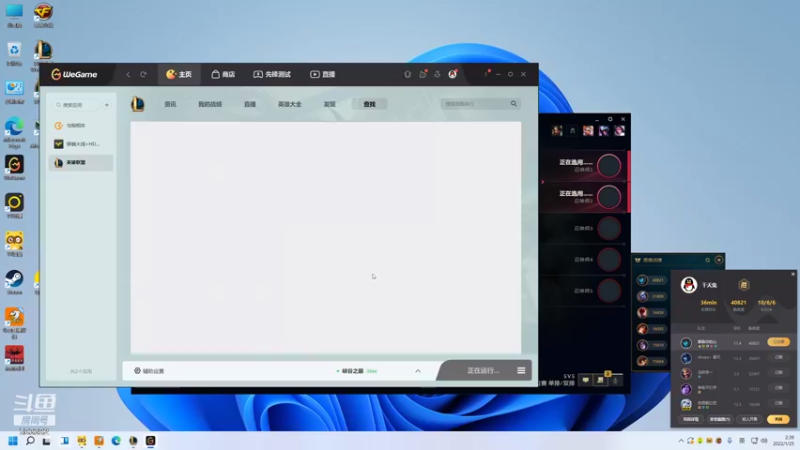Click the hexagon rank badge in the stats popup
800x450 pixels.
pyautogui.click(x=743, y=285)
